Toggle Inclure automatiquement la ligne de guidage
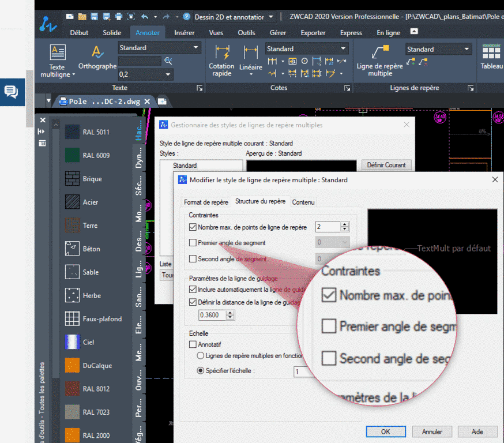Image resolution: width=504 pixels, height=443 pixels. pyautogui.click(x=193, y=290)
